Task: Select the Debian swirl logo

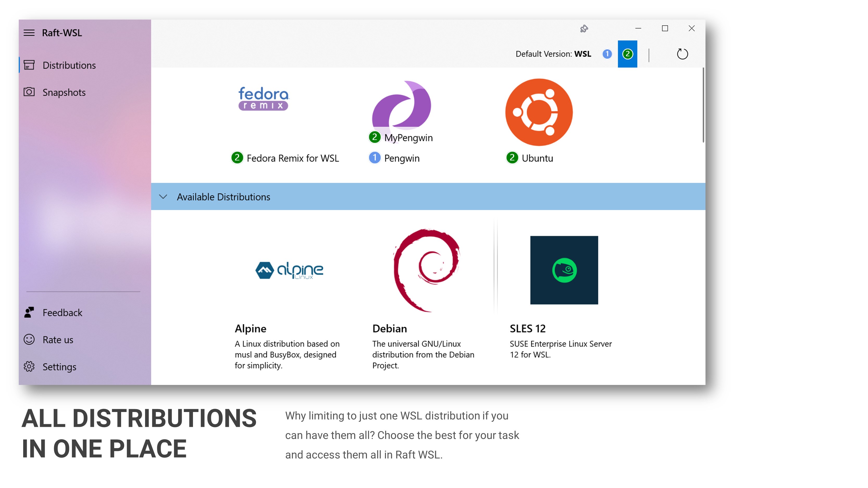Action: click(427, 270)
